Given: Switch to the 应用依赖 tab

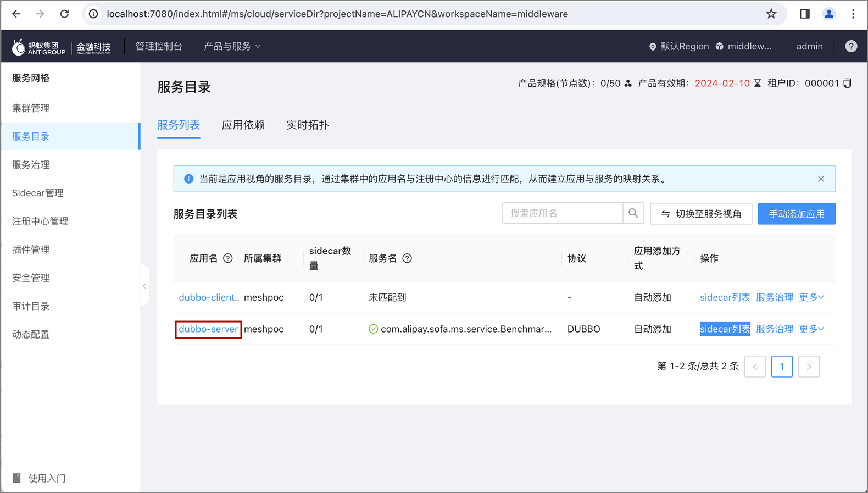Looking at the screenshot, I should [243, 125].
